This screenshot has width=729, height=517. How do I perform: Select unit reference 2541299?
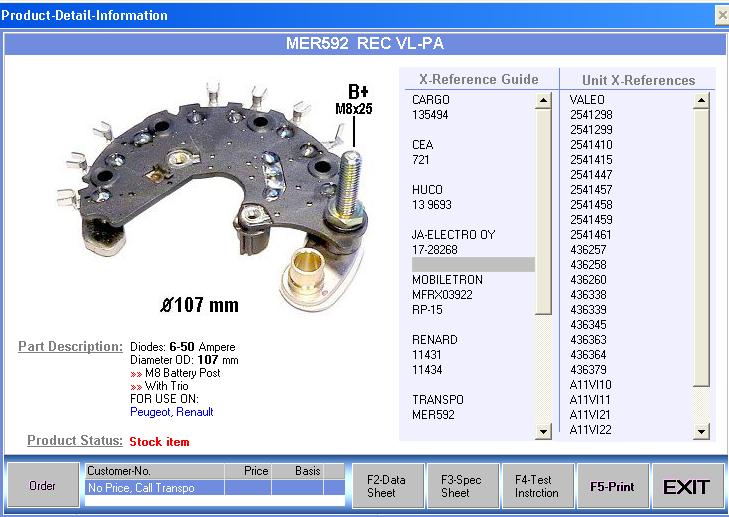pyautogui.click(x=591, y=130)
